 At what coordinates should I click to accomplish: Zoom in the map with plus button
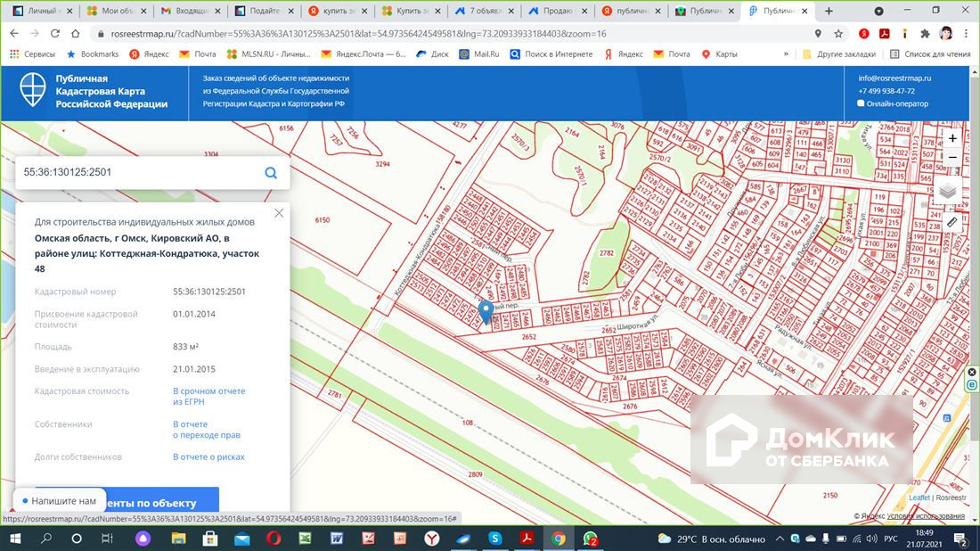coord(952,138)
